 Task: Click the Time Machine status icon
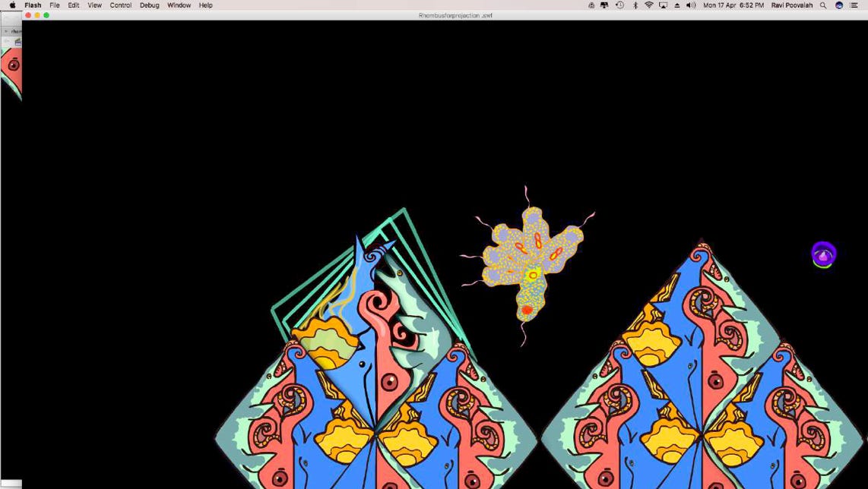tap(619, 5)
